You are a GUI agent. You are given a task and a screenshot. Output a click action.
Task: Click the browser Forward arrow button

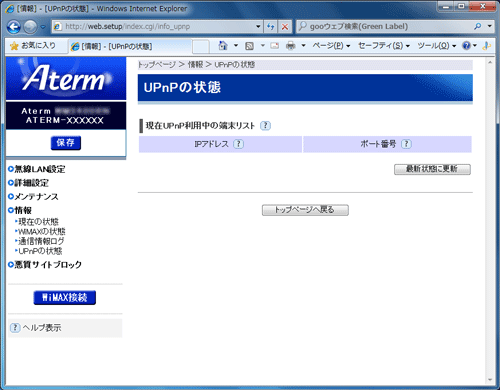point(30,27)
